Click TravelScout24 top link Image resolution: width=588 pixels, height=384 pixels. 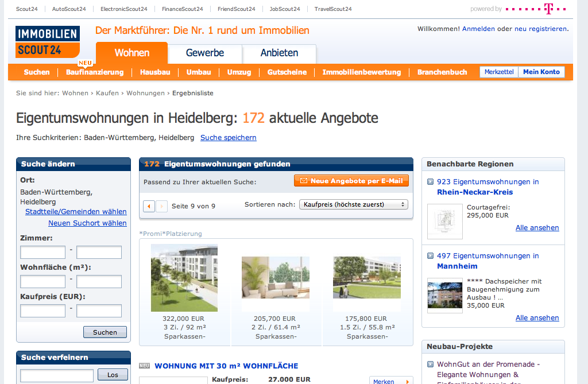point(333,9)
